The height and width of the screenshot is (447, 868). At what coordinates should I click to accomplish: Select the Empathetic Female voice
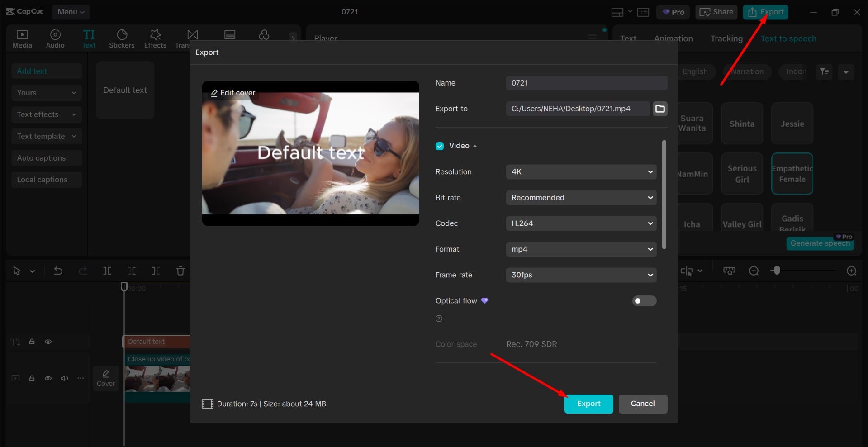[x=792, y=174]
